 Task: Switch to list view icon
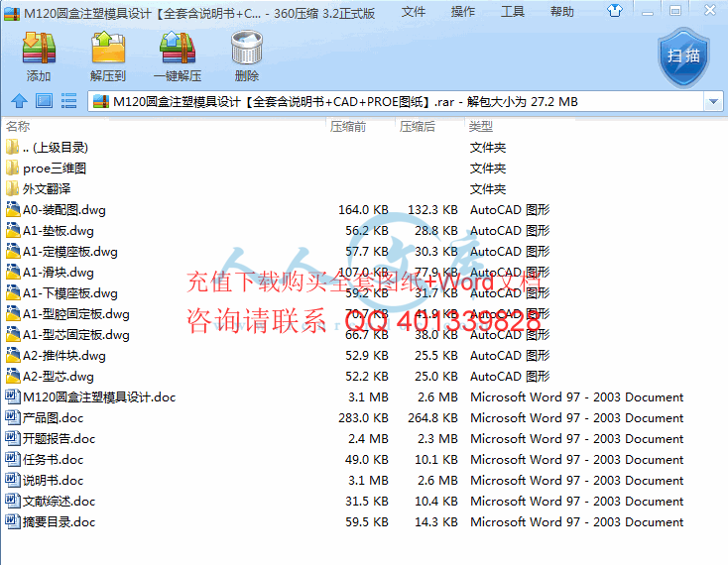(x=68, y=101)
